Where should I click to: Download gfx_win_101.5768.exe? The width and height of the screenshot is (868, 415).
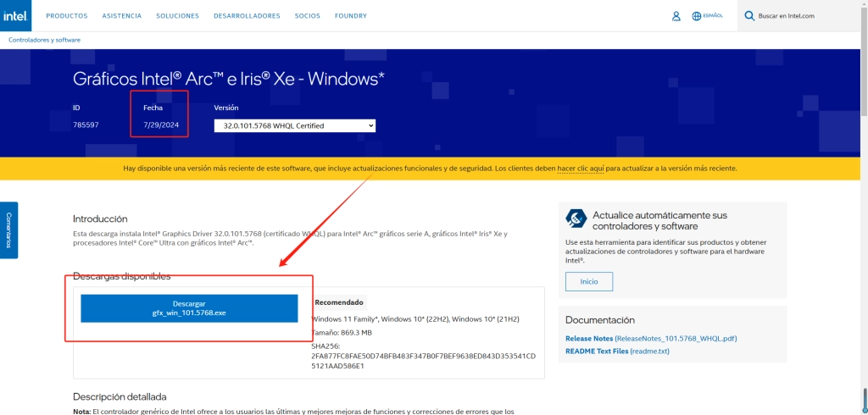[x=189, y=308]
